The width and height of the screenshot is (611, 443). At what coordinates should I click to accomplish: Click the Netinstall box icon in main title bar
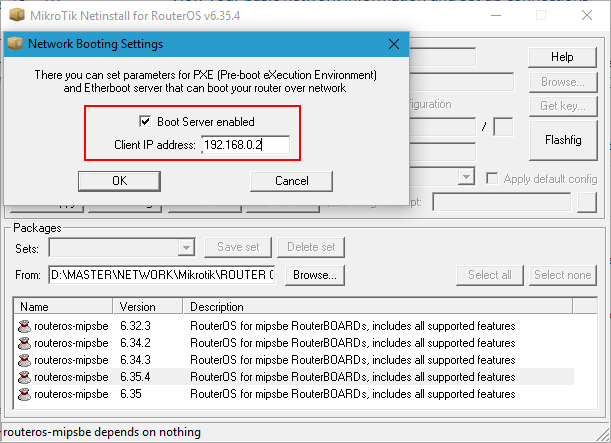(16, 15)
